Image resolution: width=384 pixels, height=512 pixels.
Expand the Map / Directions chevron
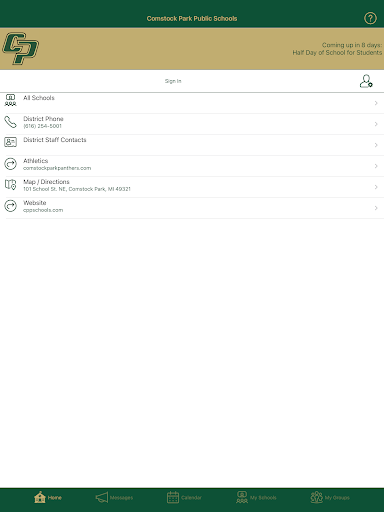(376, 187)
